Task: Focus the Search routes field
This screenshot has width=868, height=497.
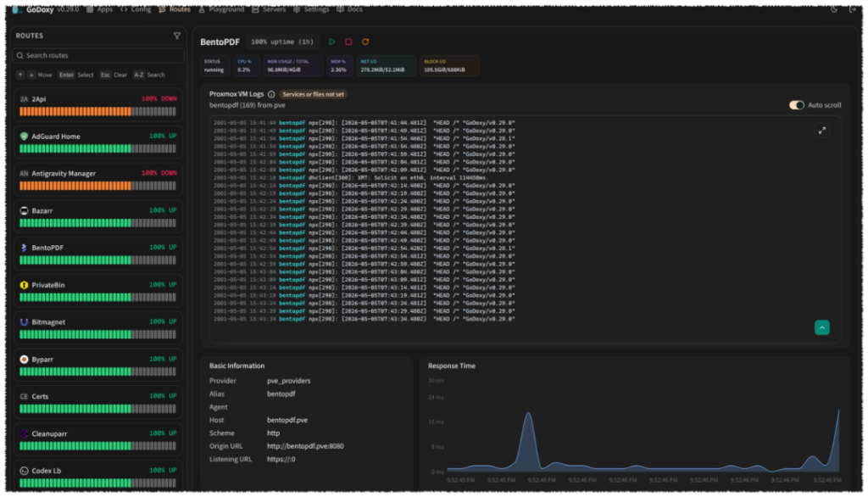Action: tap(98, 55)
